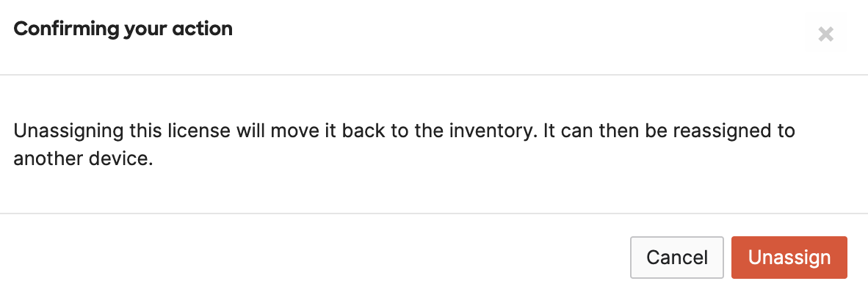Screen dimensions: 868x292
Task: Click the X icon at the dialog header
Action: (x=825, y=34)
